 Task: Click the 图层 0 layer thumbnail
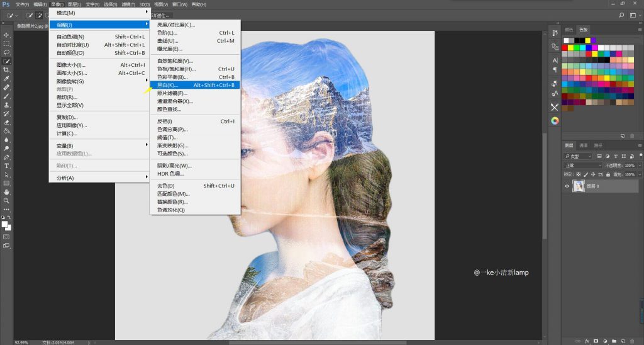(x=579, y=186)
